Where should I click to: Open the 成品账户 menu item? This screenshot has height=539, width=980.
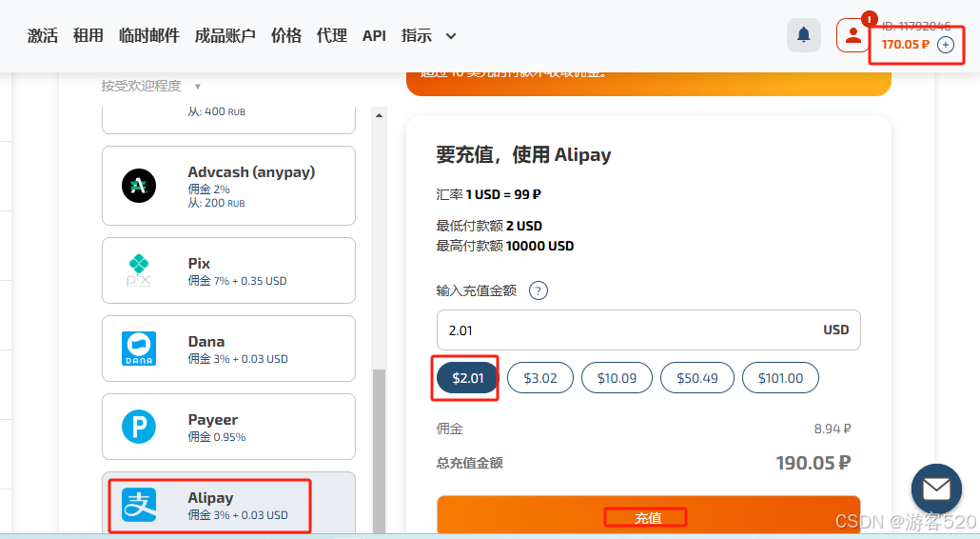[x=225, y=35]
